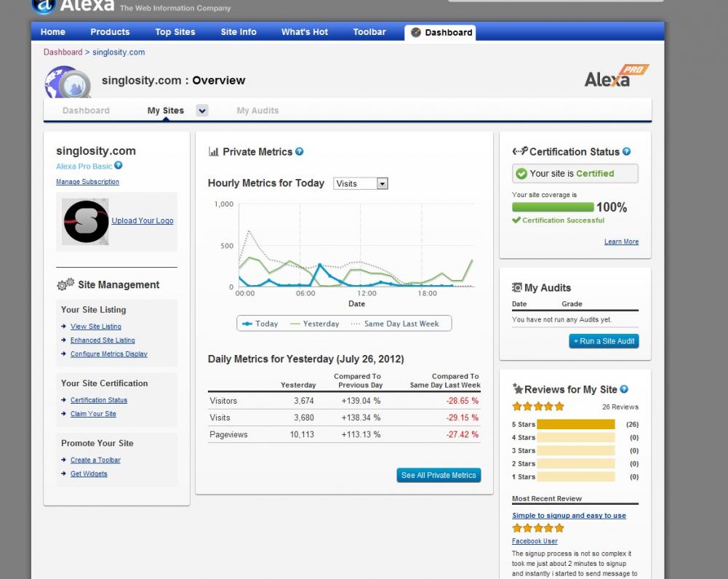Open help icon beside Reviews for My Site

(x=625, y=389)
